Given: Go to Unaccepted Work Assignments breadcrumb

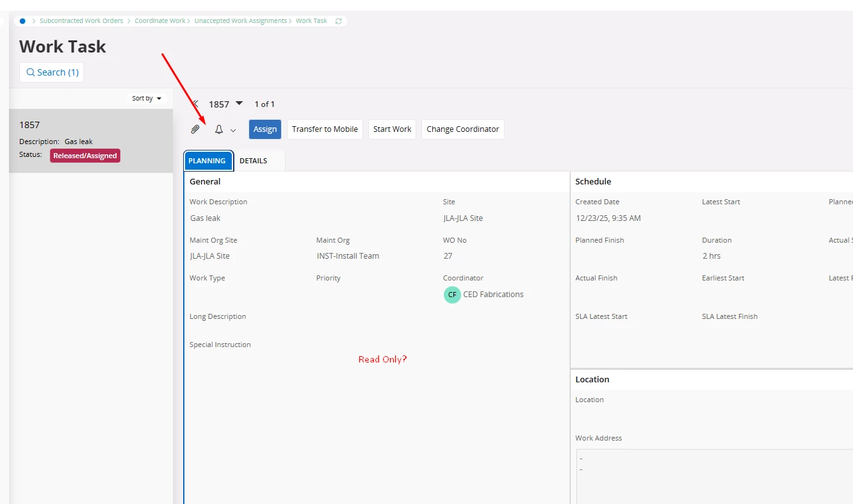Looking at the screenshot, I should tap(241, 21).
